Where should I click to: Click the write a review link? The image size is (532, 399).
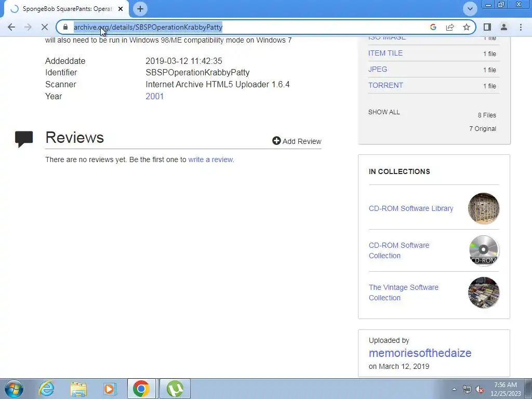click(x=211, y=159)
